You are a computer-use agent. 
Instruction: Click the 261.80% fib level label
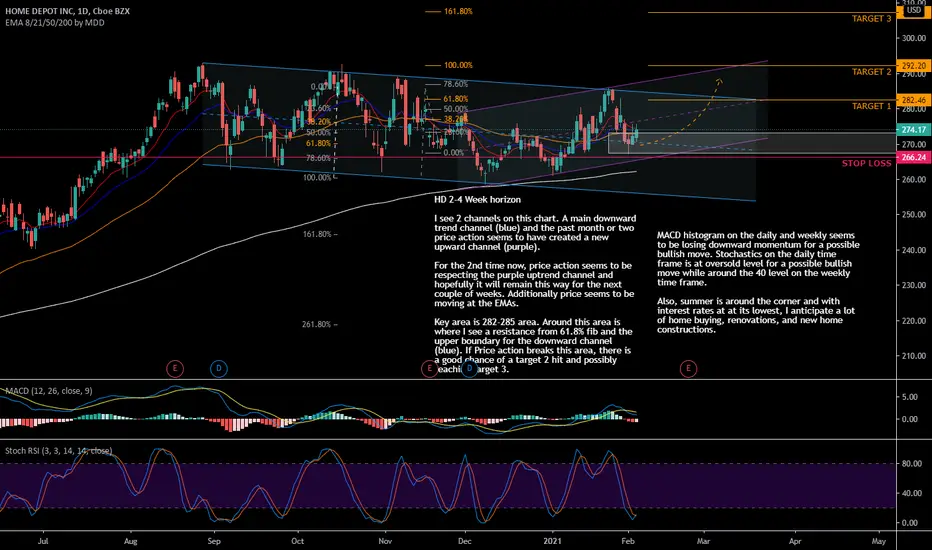(x=317, y=325)
